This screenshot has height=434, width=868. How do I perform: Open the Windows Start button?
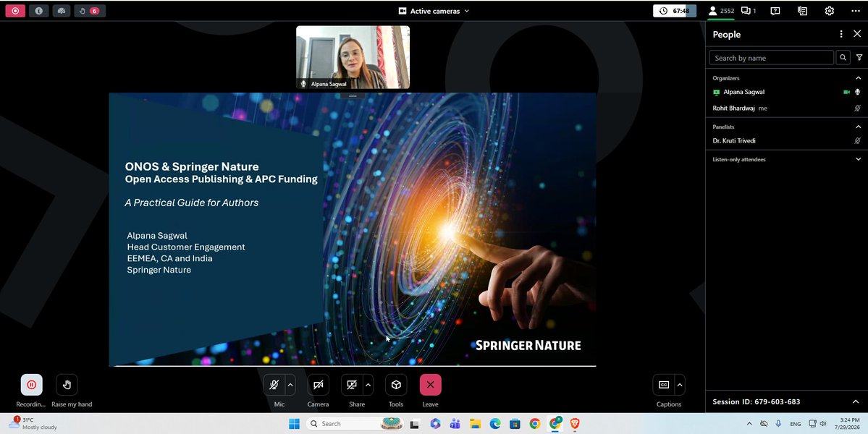pos(294,423)
